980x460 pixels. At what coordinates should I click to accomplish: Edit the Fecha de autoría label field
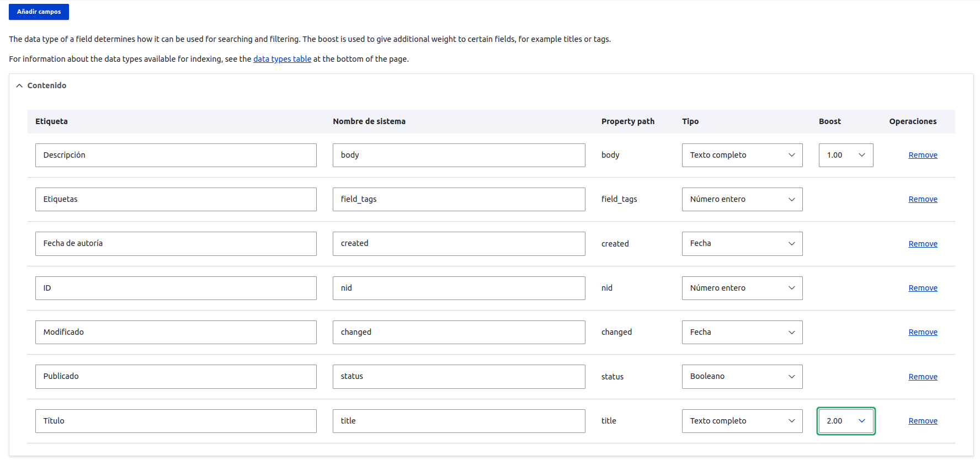176,244
